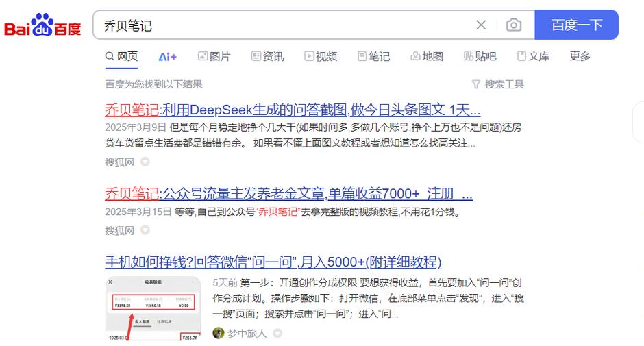Open 搜索工具 filter
This screenshot has height=346, width=644.
click(x=498, y=84)
